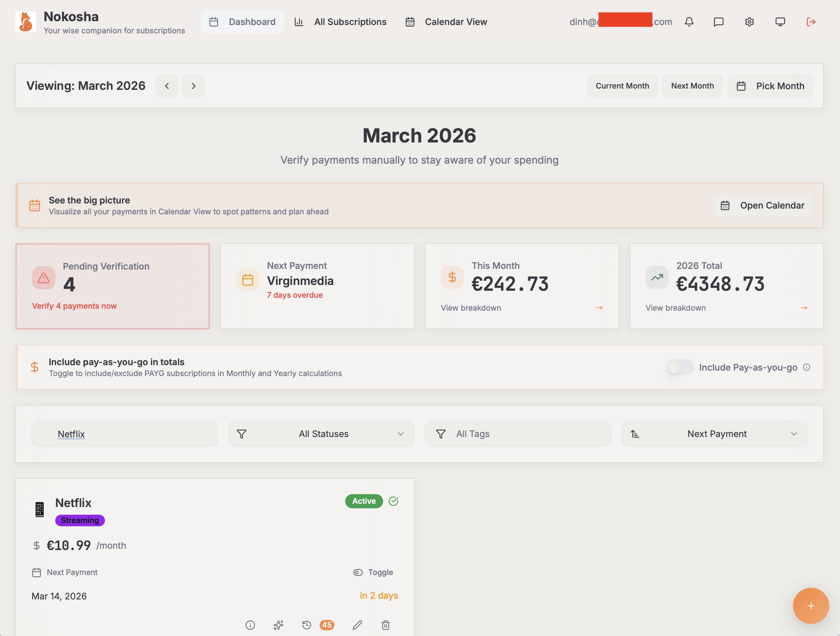This screenshot has height=636, width=840.
Task: Toggle Netflix visibility with the eye icon
Action: [x=358, y=572]
